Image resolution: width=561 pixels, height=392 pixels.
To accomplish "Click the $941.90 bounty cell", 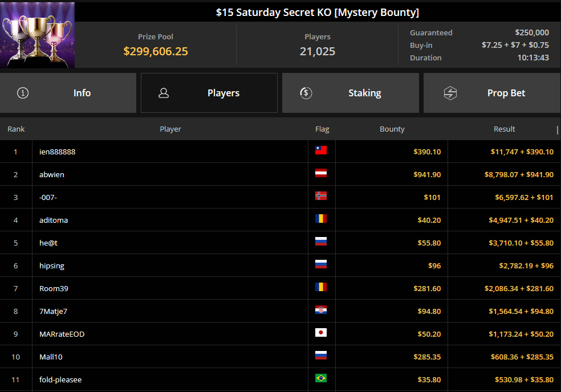I will click(x=427, y=174).
